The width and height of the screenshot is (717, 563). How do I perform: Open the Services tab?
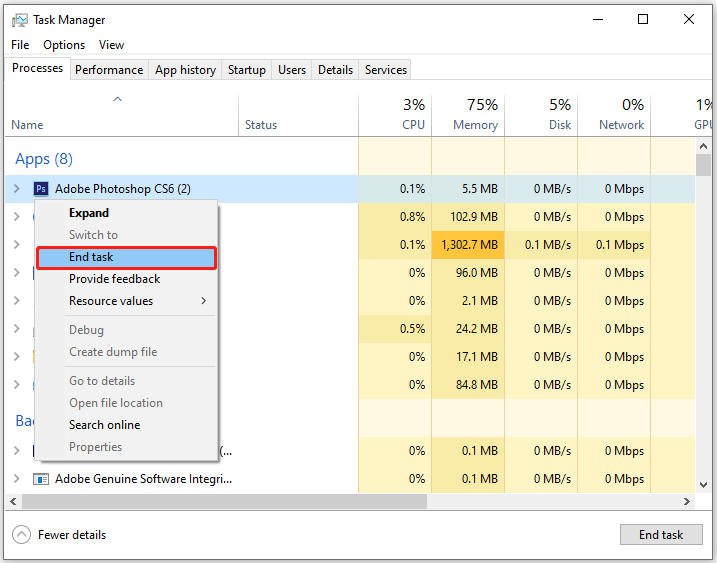(x=385, y=70)
